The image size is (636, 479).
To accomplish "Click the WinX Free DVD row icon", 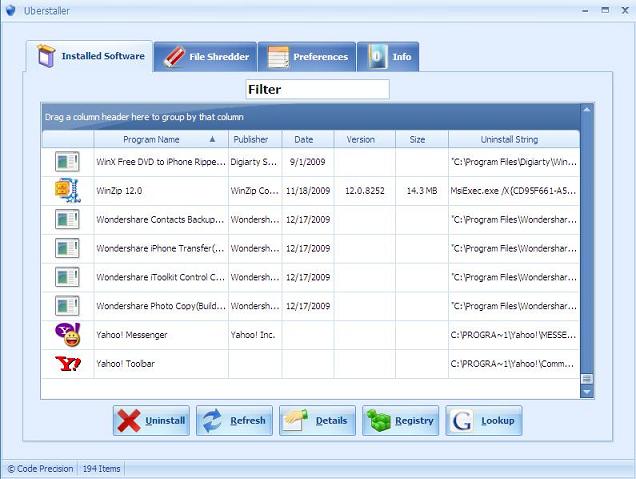I will click(67, 162).
